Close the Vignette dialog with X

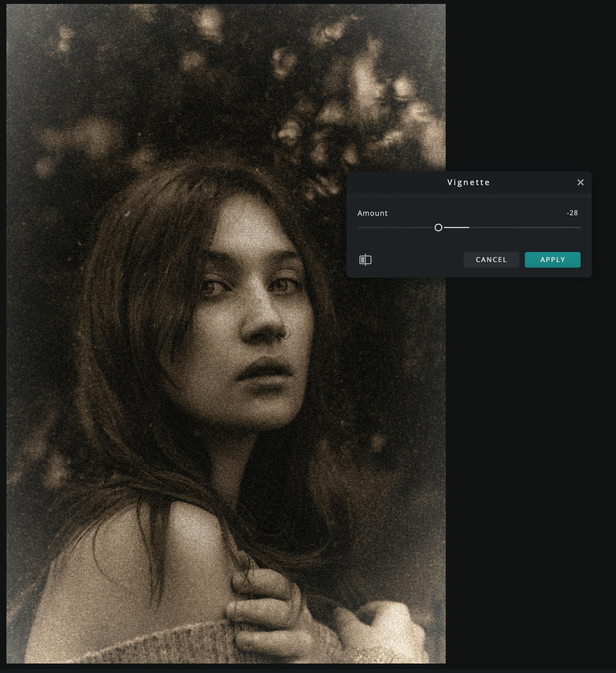click(x=580, y=182)
